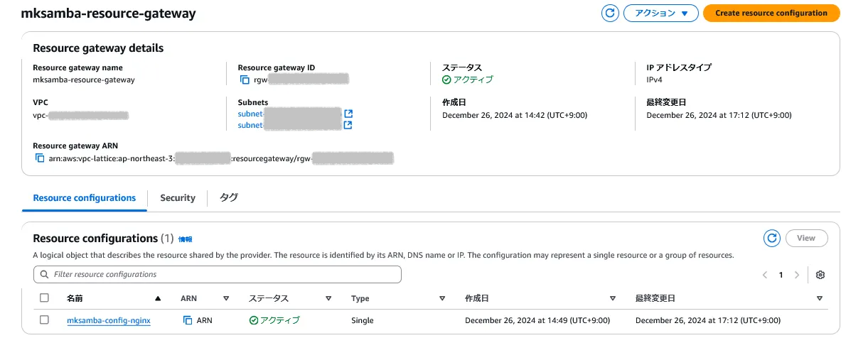Open second subnet's external link icon
This screenshot has width=868, height=360.
(x=348, y=126)
